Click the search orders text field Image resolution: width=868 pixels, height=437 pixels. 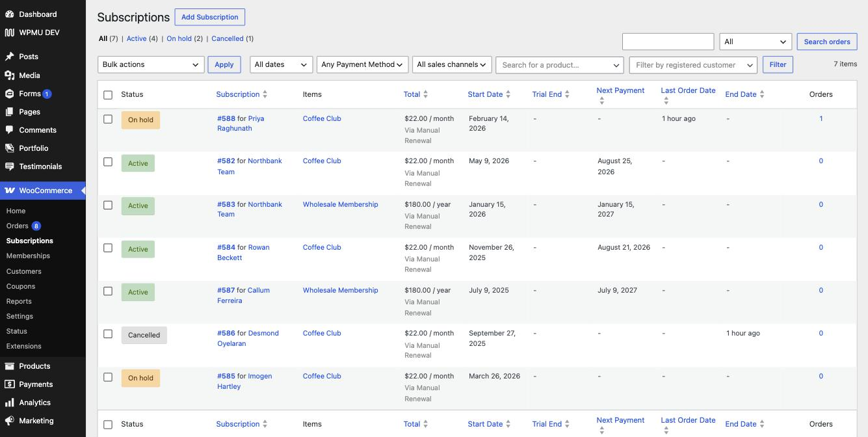[668, 42]
